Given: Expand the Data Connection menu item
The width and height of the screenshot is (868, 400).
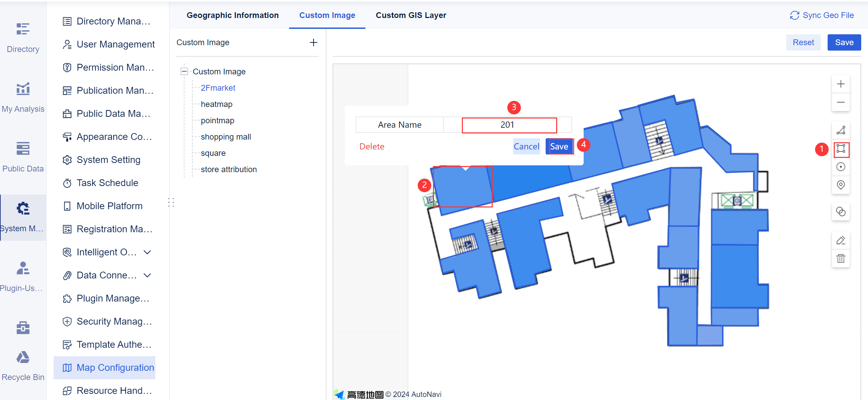Looking at the screenshot, I should pos(147,275).
